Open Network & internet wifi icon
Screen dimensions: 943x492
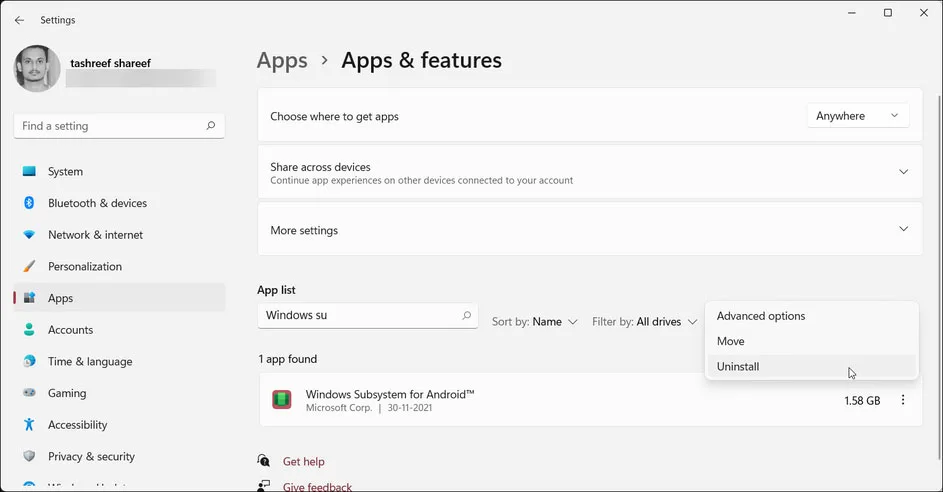29,235
